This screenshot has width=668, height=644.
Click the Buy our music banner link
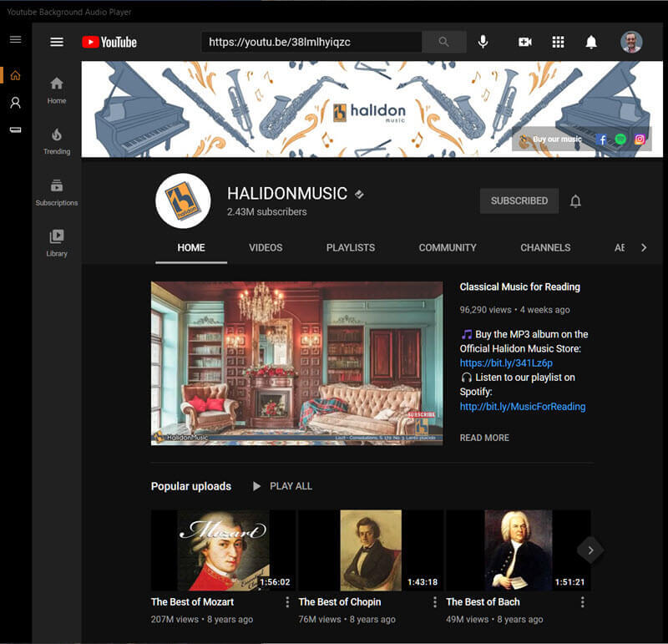(x=557, y=139)
